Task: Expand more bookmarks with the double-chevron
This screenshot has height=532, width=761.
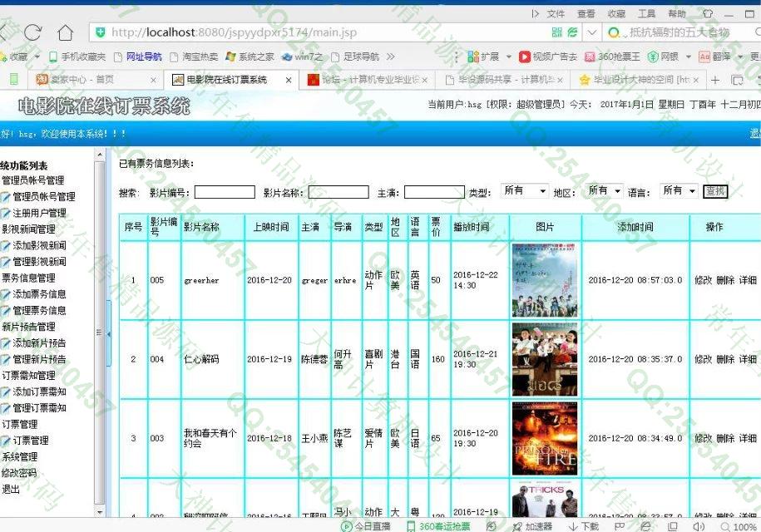Action: click(x=390, y=57)
